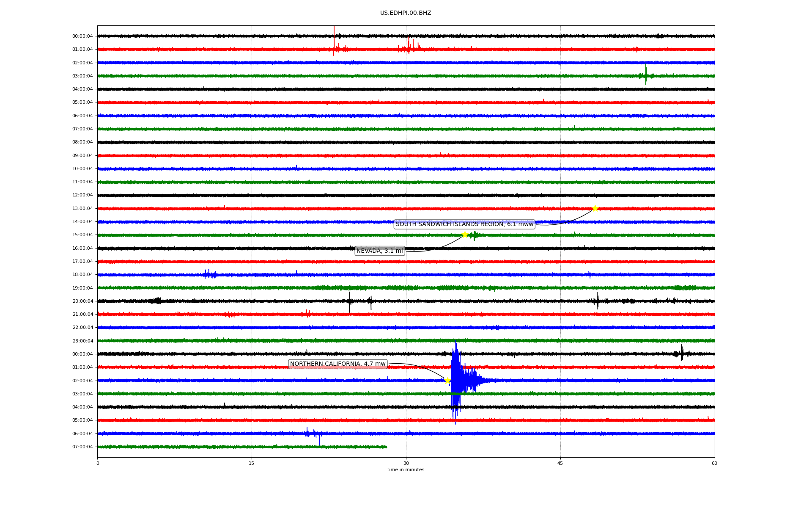Select the SOUTH SANDWICH ISLANDS REGION annotation label
Image resolution: width=812 pixels, height=508 pixels.
[464, 224]
